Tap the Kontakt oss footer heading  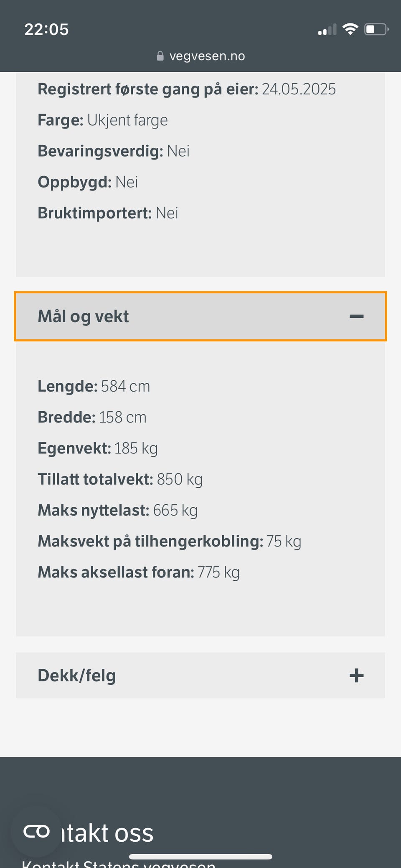click(108, 833)
